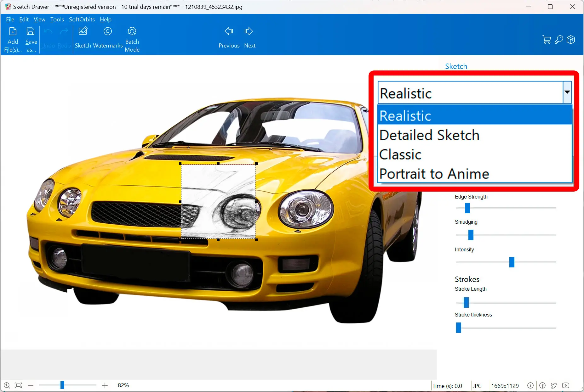
Task: Select Portrait to Anime style
Action: click(x=434, y=173)
